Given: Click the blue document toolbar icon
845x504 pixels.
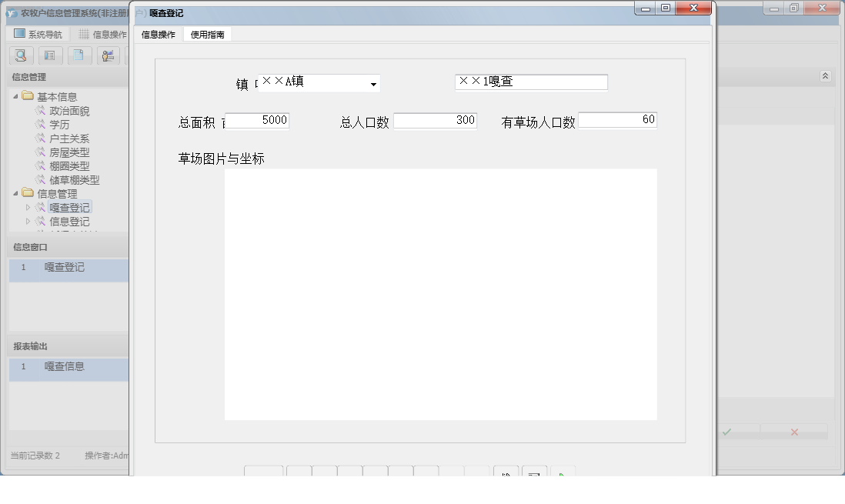Looking at the screenshot, I should pos(78,55).
